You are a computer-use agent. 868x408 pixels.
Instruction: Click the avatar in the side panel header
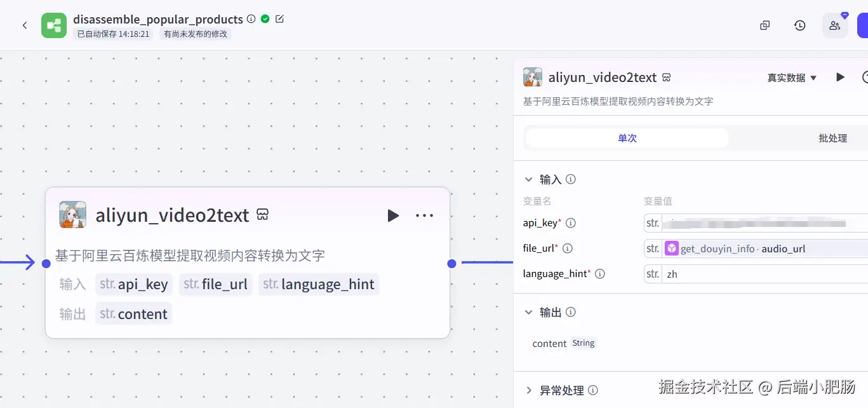coord(533,77)
